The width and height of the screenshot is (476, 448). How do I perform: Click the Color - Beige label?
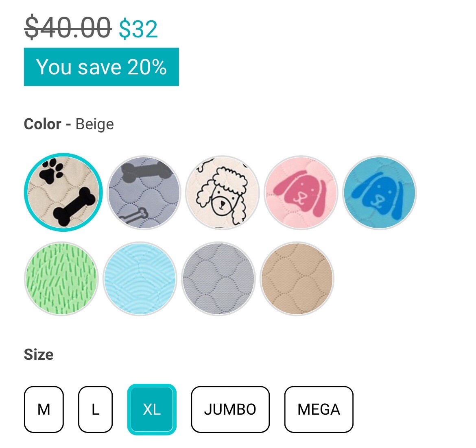tap(69, 124)
